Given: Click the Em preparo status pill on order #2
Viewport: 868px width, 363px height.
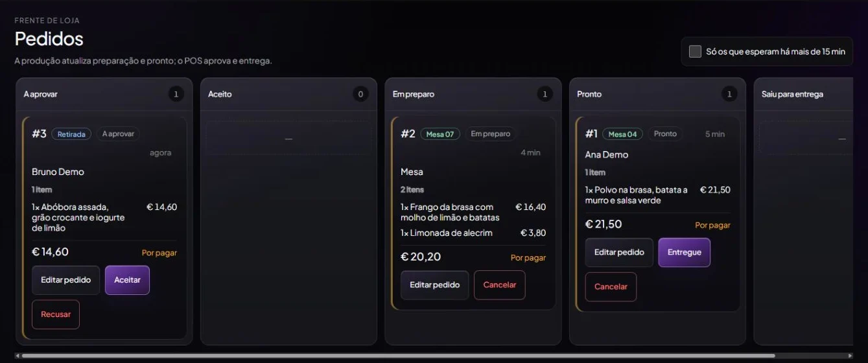Looking at the screenshot, I should coord(491,134).
